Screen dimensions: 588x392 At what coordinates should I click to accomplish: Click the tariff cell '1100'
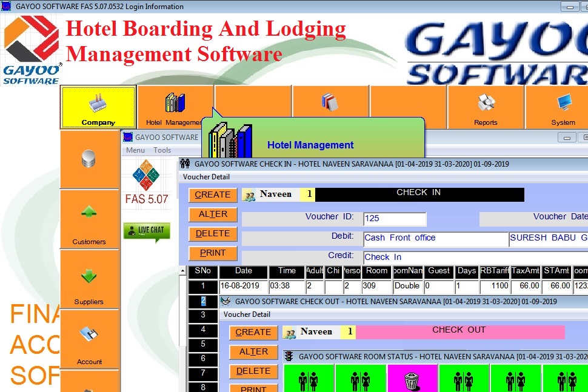tap(495, 287)
